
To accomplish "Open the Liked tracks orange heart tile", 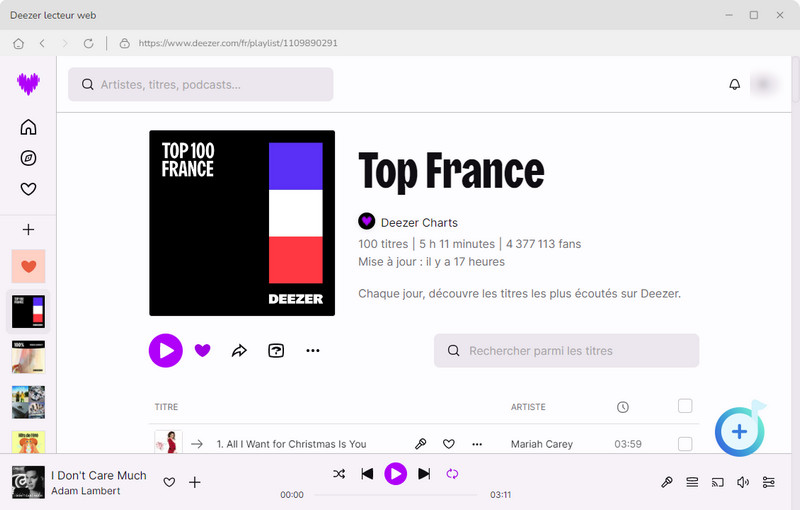I will 29,266.
